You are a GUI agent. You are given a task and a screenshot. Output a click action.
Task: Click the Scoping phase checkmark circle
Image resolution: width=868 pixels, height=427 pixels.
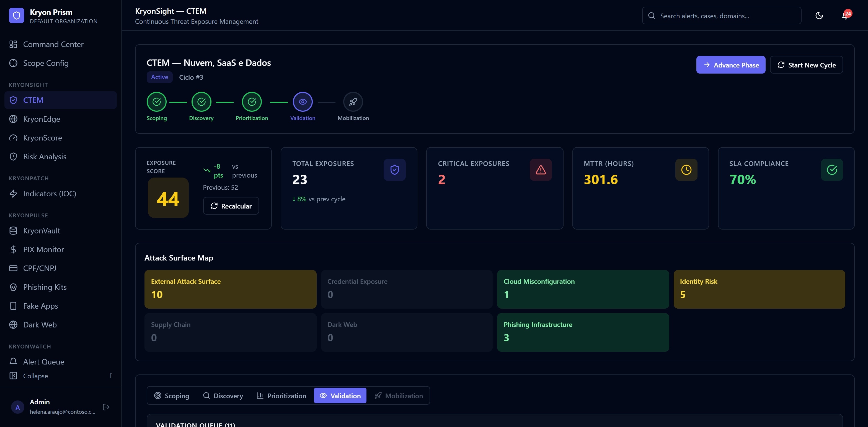pos(157,102)
